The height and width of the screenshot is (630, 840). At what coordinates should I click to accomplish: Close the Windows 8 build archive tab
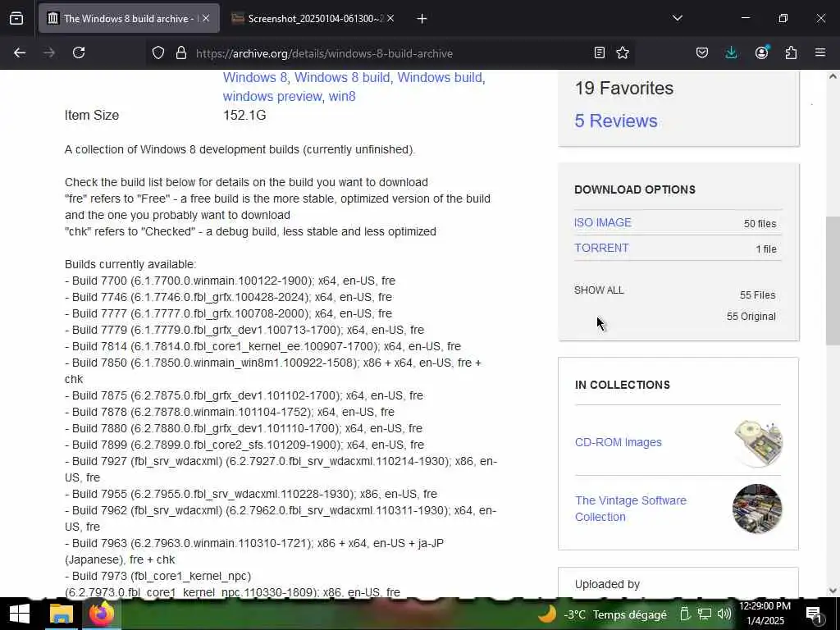click(206, 19)
